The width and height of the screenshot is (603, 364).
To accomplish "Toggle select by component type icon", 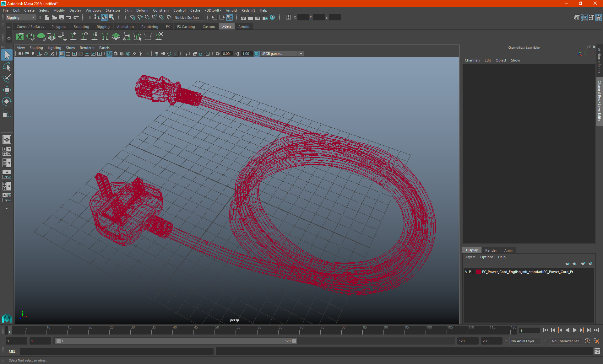I will 111,18.
